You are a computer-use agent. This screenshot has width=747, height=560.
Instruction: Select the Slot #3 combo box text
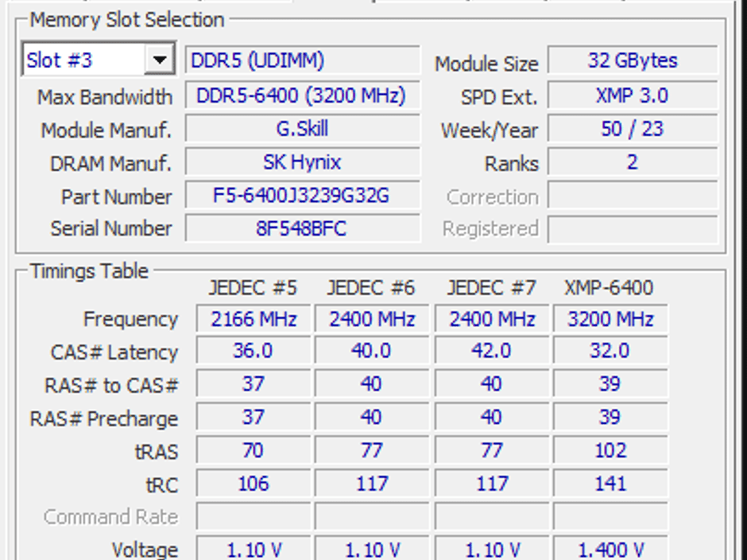[x=59, y=60]
